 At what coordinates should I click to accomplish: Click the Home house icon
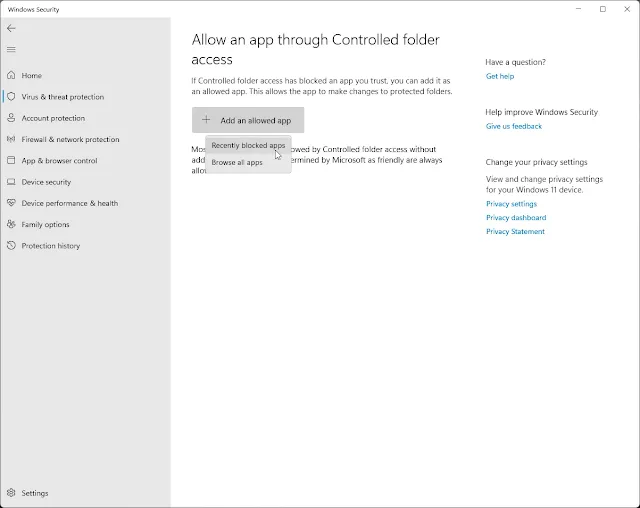coord(11,75)
